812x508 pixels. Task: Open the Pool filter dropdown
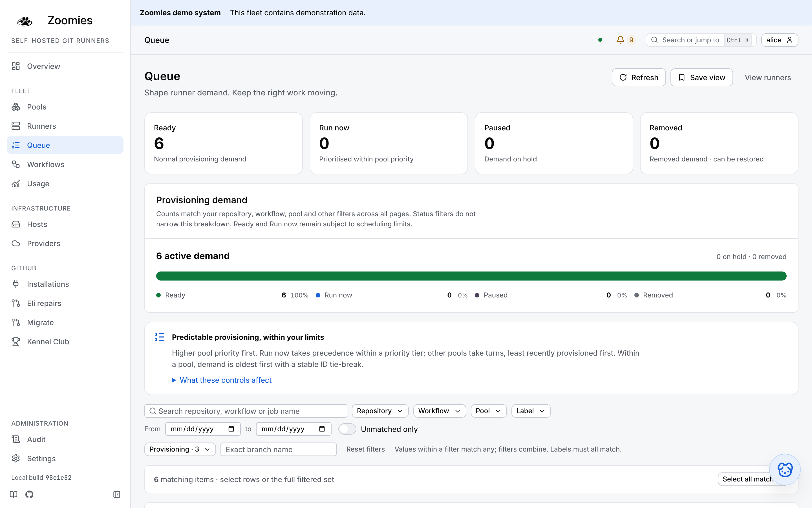489,411
